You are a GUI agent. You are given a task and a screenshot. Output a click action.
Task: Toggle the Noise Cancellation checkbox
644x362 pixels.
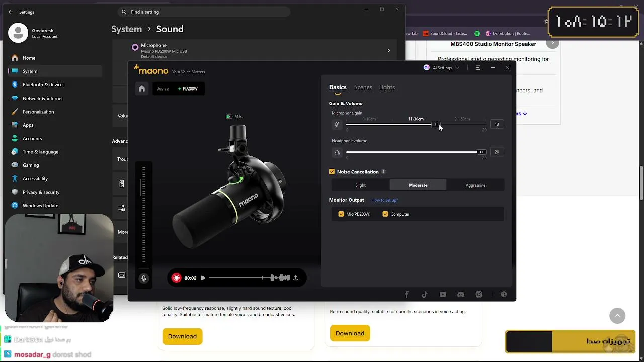(332, 172)
